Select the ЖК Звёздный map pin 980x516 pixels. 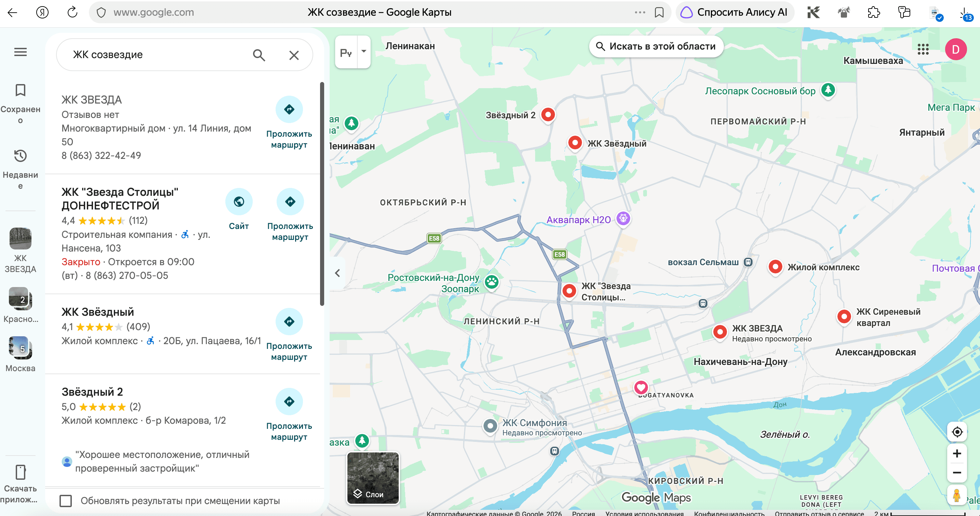pos(575,144)
